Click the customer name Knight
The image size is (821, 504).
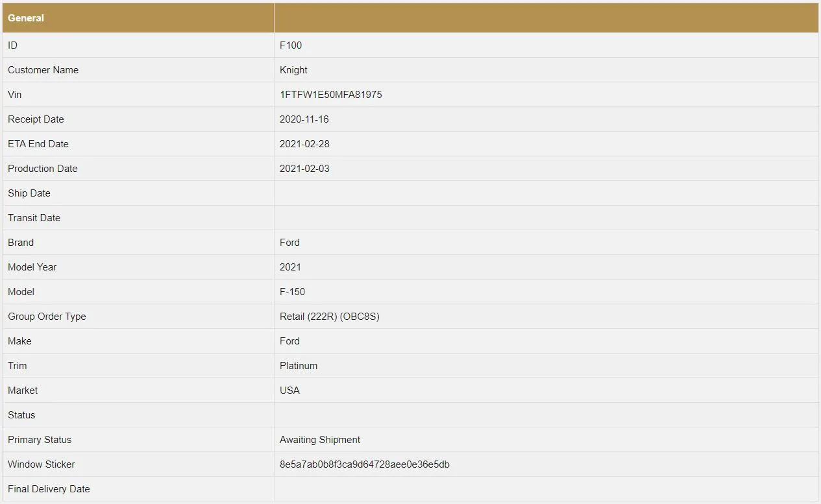(293, 70)
